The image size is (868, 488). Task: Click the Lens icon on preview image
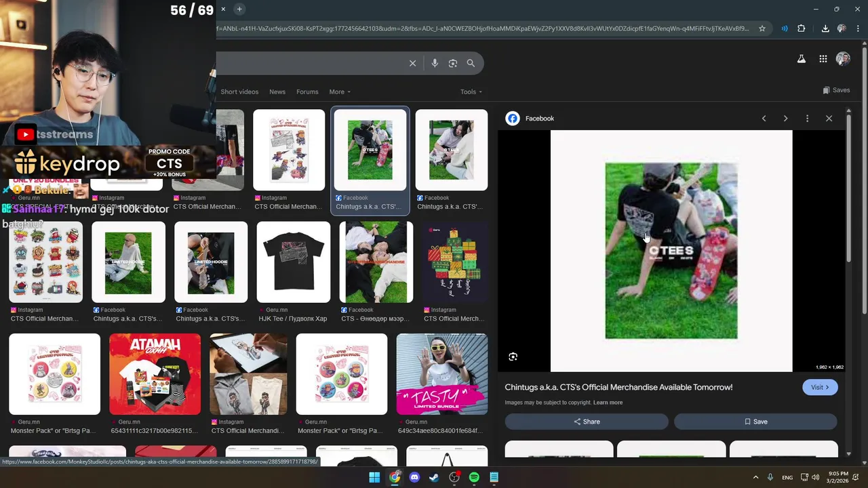(513, 357)
